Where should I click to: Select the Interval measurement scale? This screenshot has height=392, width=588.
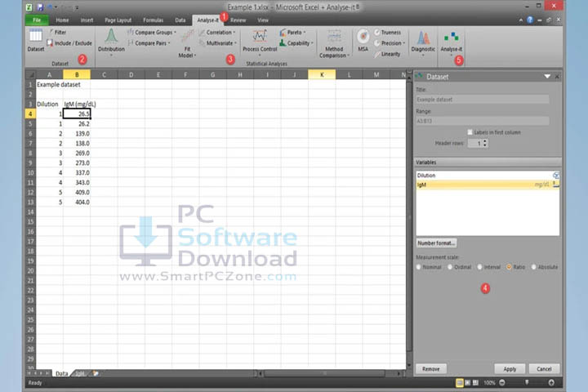pyautogui.click(x=479, y=267)
